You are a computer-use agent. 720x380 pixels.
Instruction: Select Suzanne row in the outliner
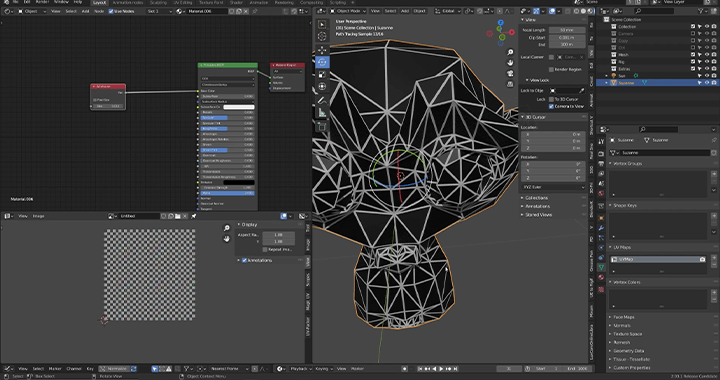[658, 83]
